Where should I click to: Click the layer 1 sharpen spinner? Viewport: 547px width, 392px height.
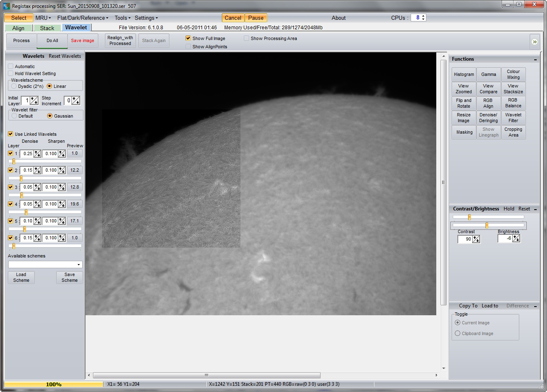pos(62,153)
